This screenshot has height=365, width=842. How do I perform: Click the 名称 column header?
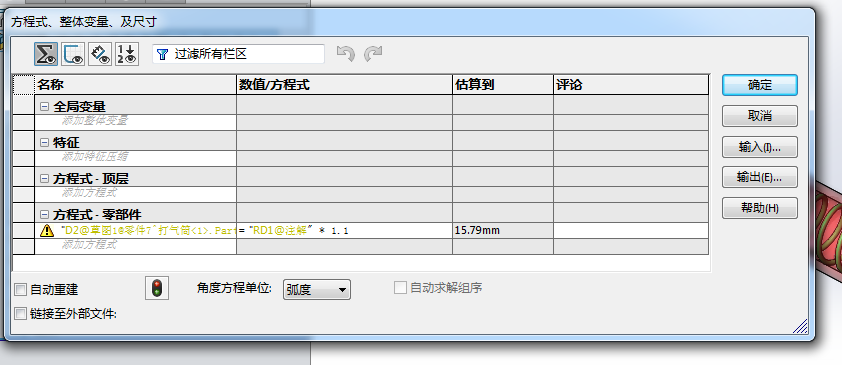[x=135, y=85]
